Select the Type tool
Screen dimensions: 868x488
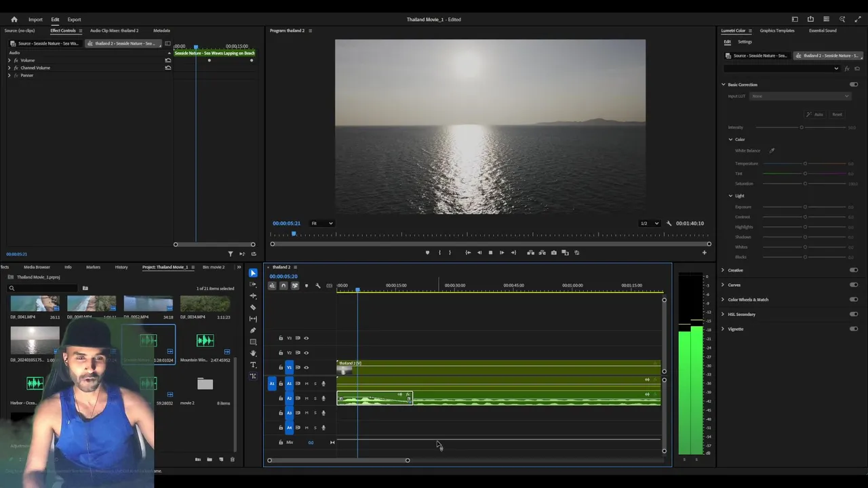[253, 365]
